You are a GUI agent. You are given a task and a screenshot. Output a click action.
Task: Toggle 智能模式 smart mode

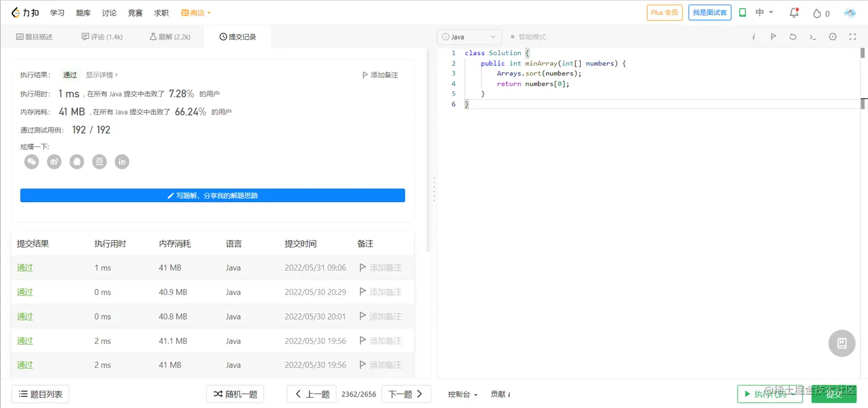528,37
